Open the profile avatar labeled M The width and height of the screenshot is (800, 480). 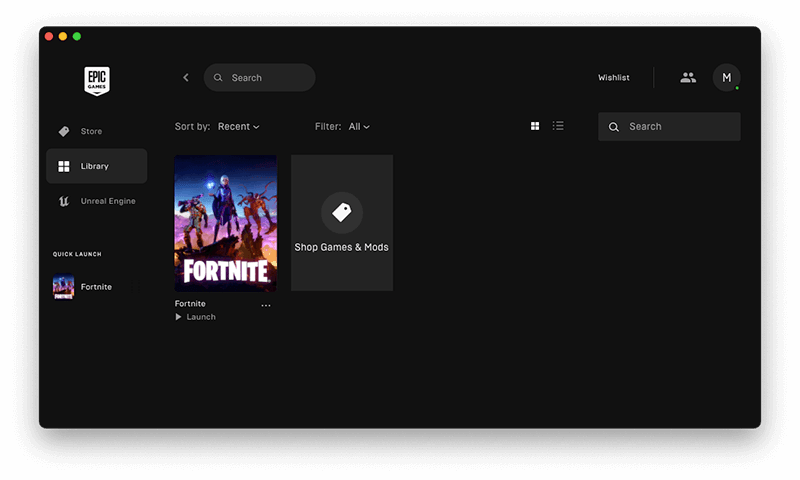point(726,78)
